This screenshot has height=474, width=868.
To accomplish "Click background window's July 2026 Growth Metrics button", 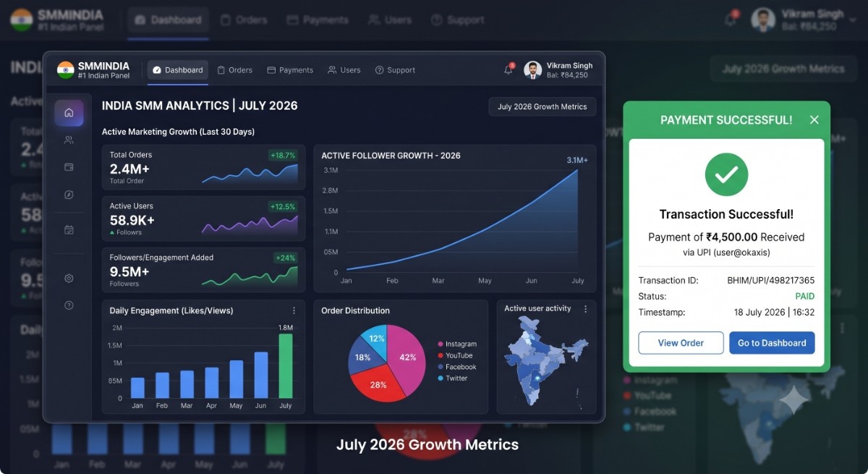I will click(x=783, y=69).
